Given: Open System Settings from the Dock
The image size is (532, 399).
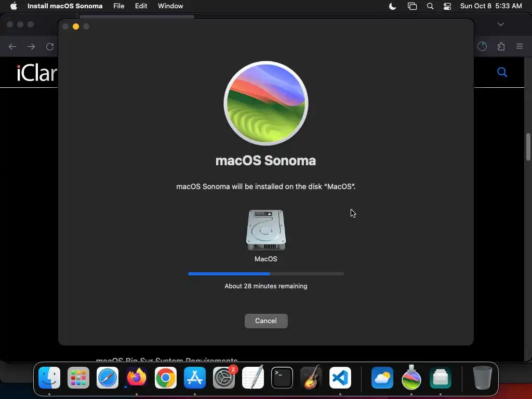Looking at the screenshot, I should [224, 378].
